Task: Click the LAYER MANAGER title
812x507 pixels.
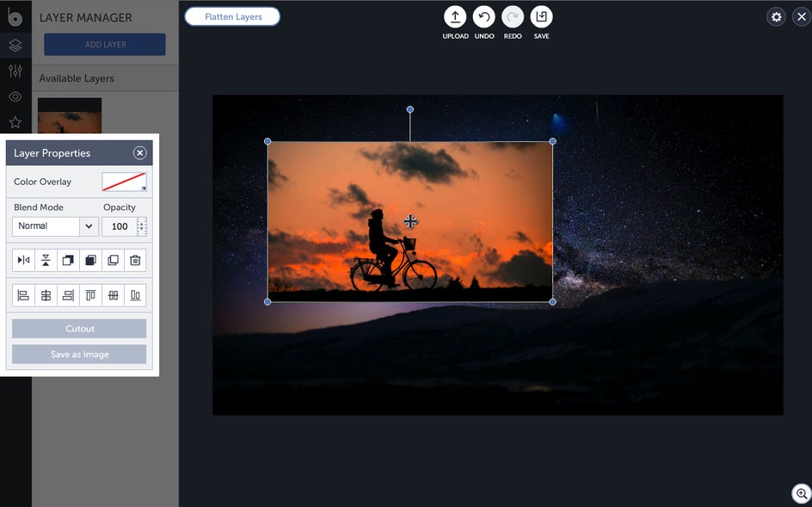Action: (86, 17)
